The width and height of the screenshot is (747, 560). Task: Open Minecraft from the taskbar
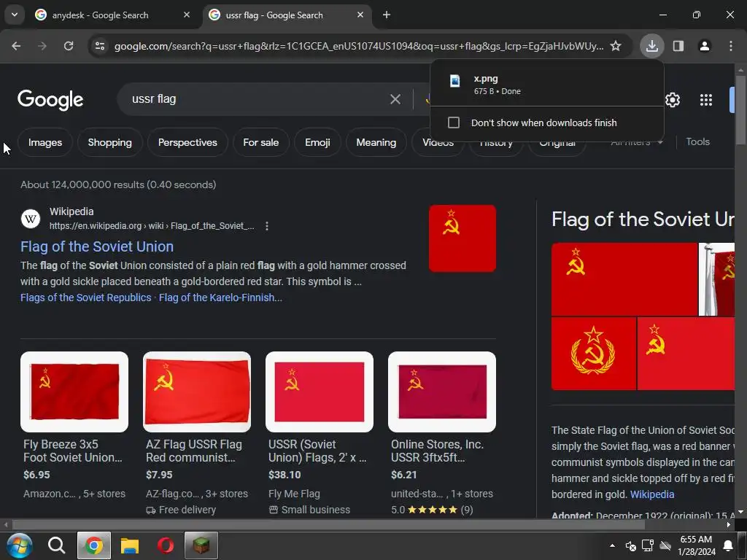[201, 545]
